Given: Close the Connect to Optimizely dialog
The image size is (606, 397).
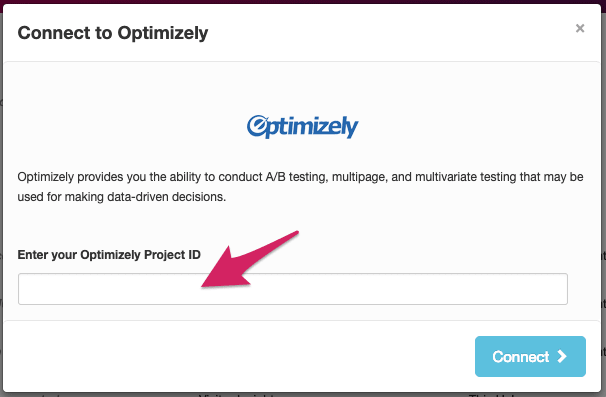Looking at the screenshot, I should tap(580, 28).
